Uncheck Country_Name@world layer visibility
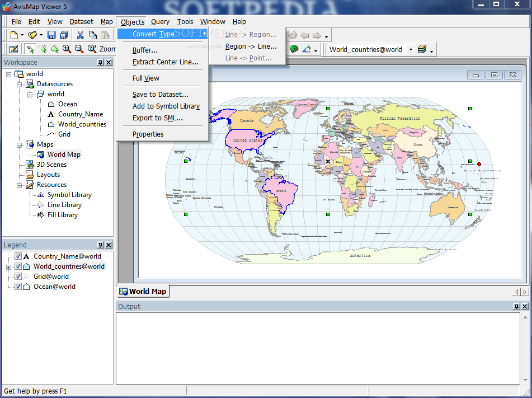This screenshot has width=532, height=398. click(x=18, y=256)
